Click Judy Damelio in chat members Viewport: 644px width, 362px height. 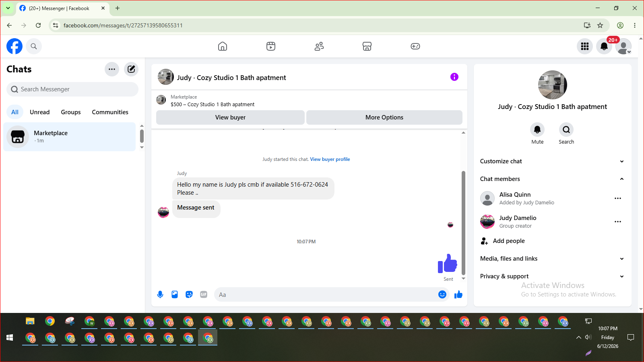[x=518, y=218]
